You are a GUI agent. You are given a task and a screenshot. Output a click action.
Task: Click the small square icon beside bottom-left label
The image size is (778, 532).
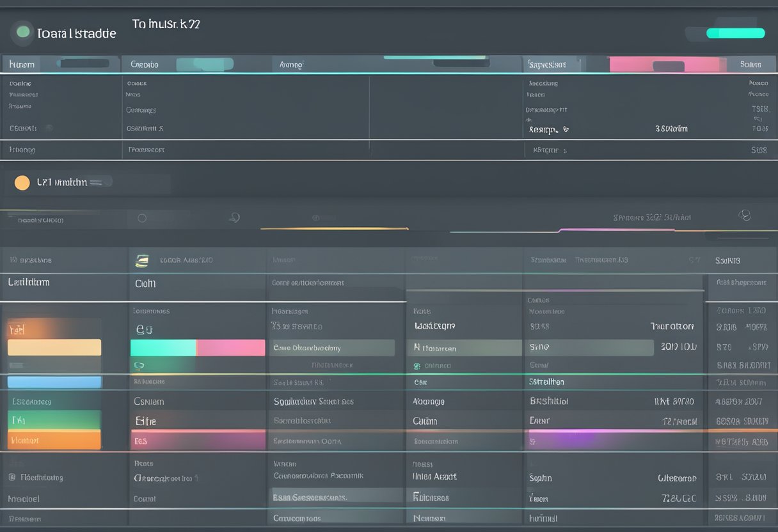pyautogui.click(x=12, y=477)
